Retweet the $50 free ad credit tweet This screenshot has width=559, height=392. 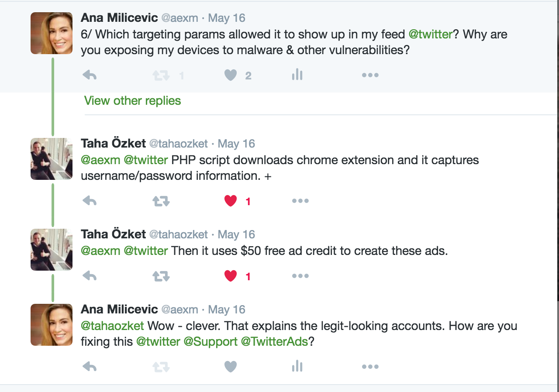coord(161,276)
